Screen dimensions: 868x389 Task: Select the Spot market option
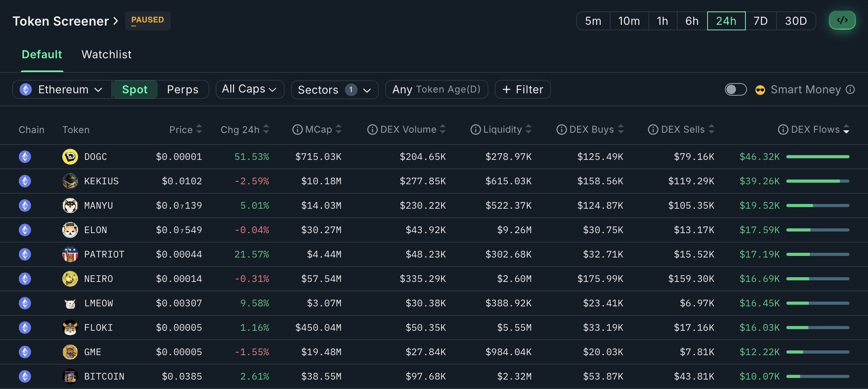point(135,89)
